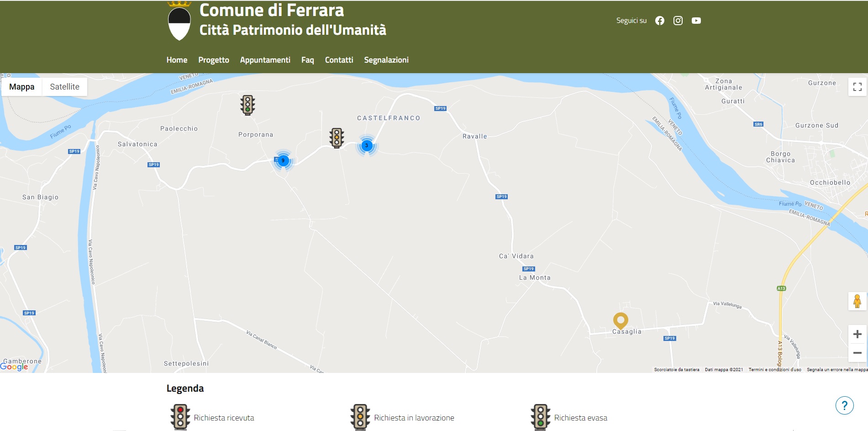Click the Porporana place label

256,134
